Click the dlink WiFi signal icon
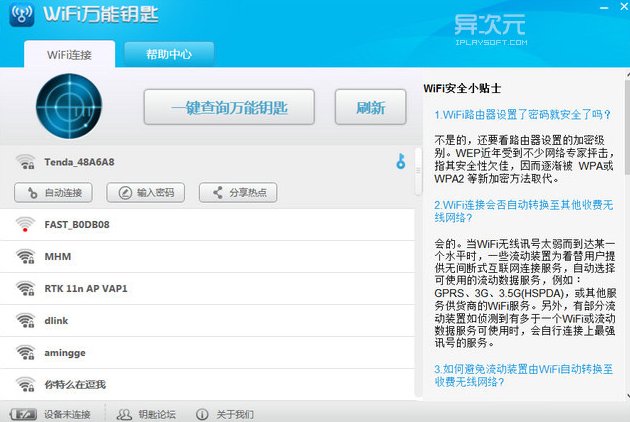 [25, 321]
